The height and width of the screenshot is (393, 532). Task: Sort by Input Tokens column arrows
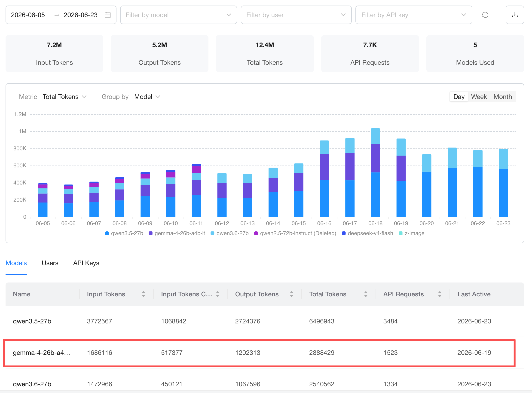click(x=144, y=294)
